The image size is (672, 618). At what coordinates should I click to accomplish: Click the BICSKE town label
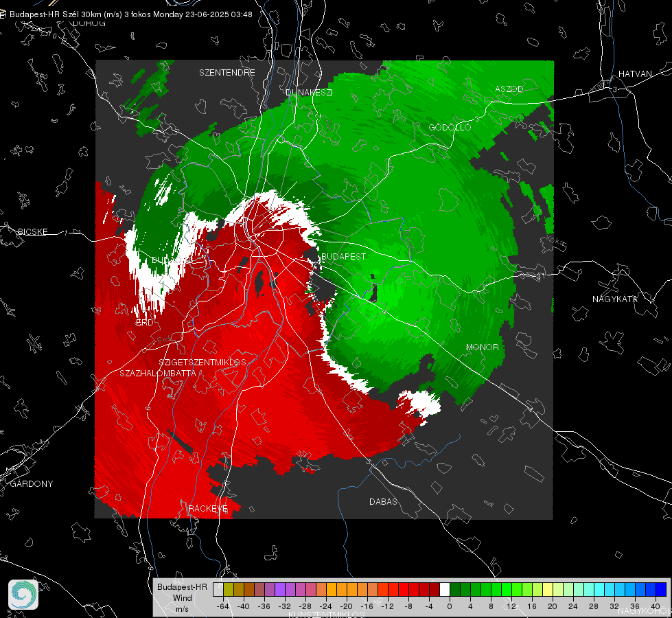coord(32,231)
